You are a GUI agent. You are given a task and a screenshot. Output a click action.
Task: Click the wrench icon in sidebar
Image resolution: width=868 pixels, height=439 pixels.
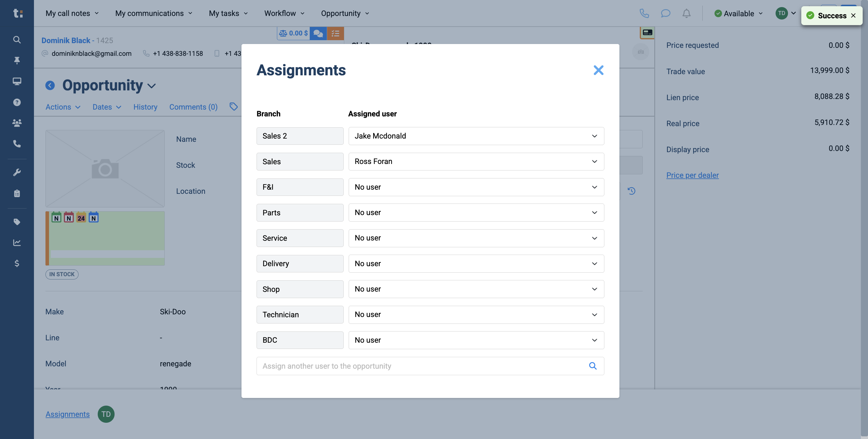pyautogui.click(x=17, y=172)
